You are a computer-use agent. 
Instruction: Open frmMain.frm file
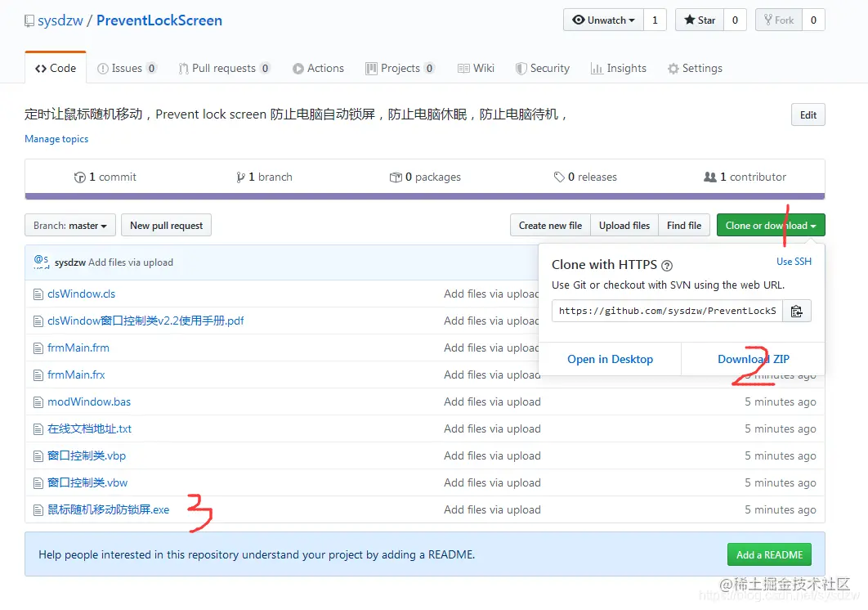coord(78,348)
